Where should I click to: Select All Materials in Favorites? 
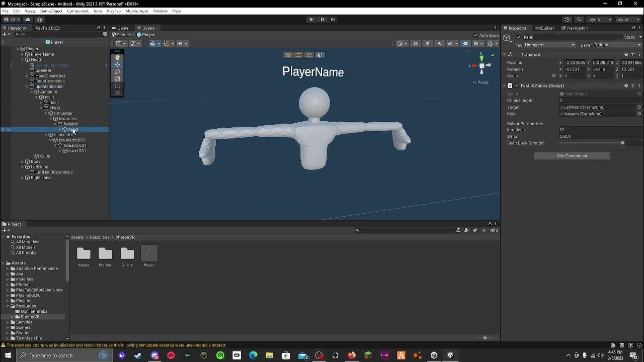pos(27,242)
